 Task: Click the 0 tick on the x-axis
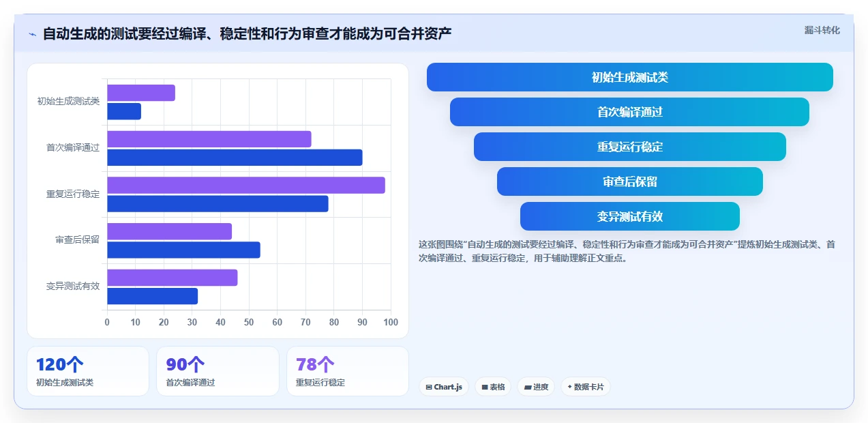point(107,323)
